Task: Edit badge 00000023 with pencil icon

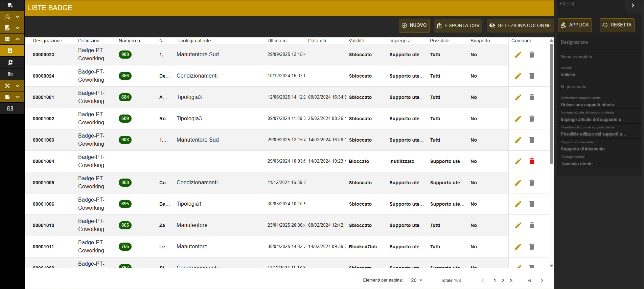Action: pyautogui.click(x=518, y=55)
